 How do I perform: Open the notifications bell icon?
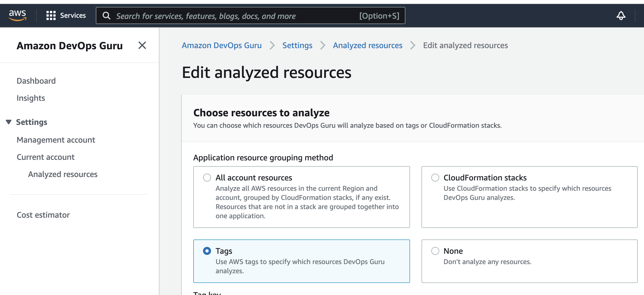(621, 15)
